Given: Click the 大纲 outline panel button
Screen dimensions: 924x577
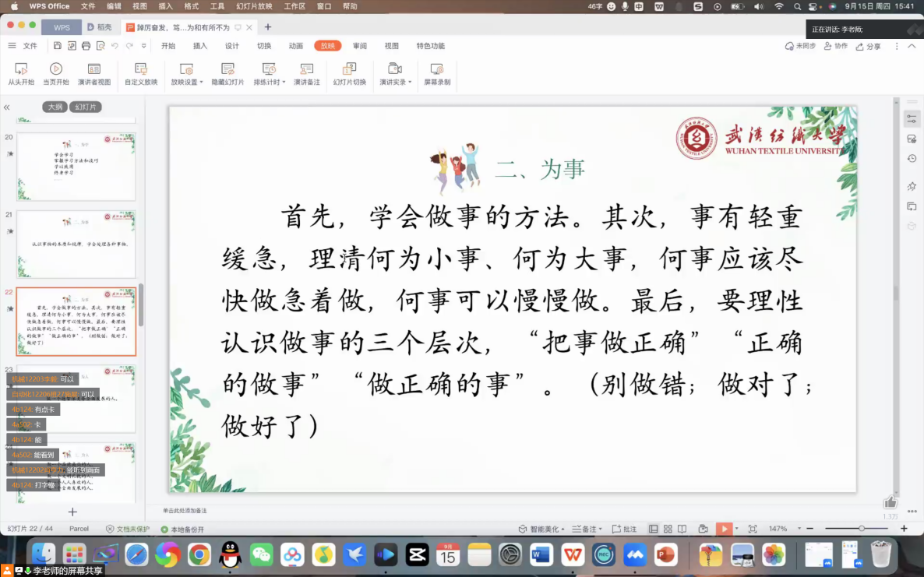Looking at the screenshot, I should 55,107.
